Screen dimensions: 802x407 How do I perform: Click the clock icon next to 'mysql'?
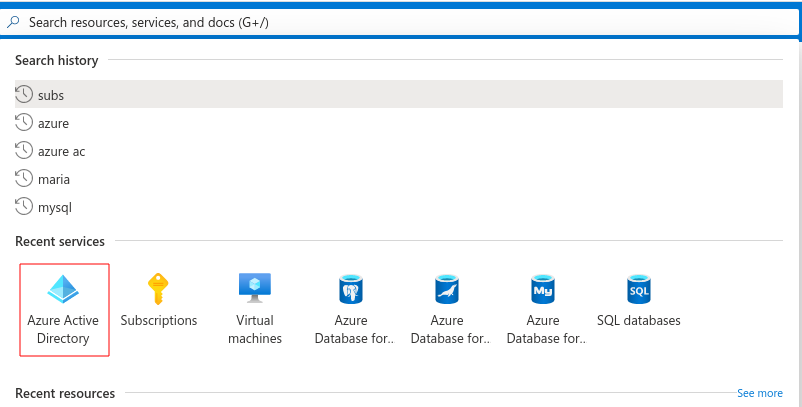click(x=24, y=207)
